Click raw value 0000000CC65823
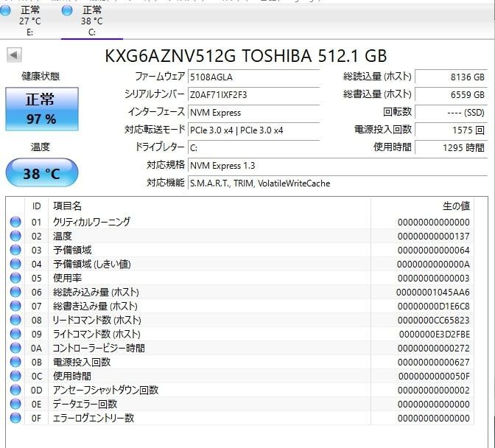Image resolution: width=495 pixels, height=448 pixels. 433,321
